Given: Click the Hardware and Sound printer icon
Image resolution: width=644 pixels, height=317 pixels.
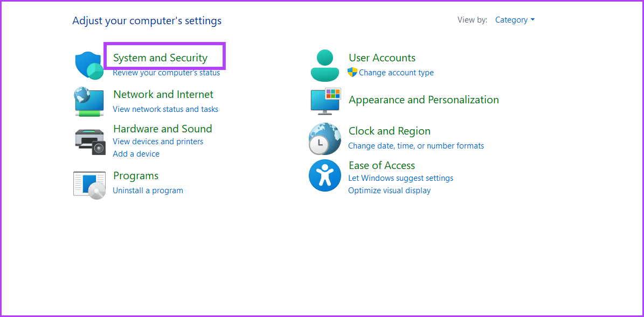Looking at the screenshot, I should [89, 141].
